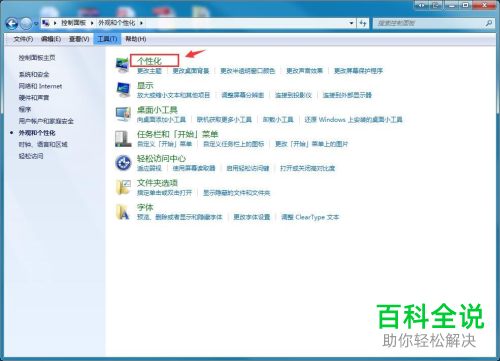This screenshot has height=361, width=500.
Task: Click 自定义任务栏上的图标 link
Action: pyautogui.click(x=234, y=144)
